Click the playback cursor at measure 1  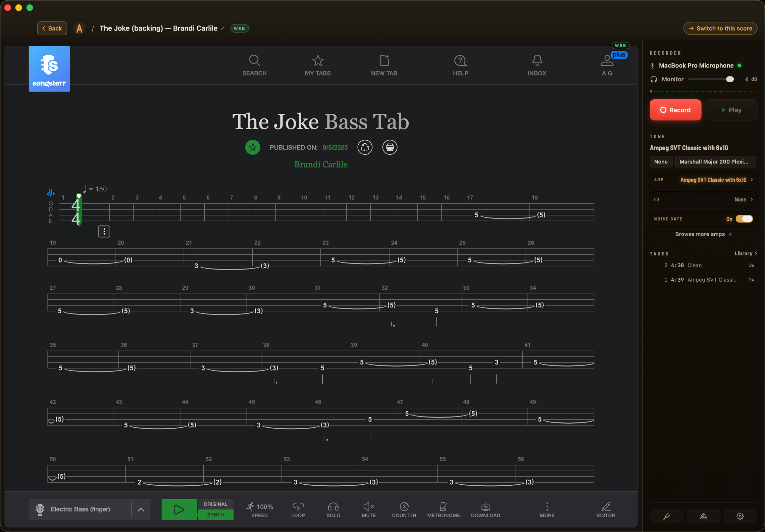click(79, 210)
